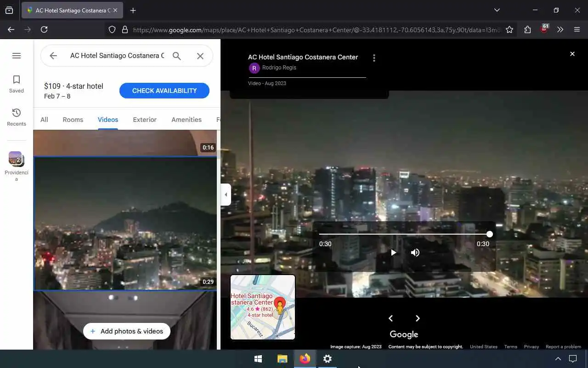Go to next photo arrow
Viewport: 588px width, 368px height.
(x=418, y=318)
